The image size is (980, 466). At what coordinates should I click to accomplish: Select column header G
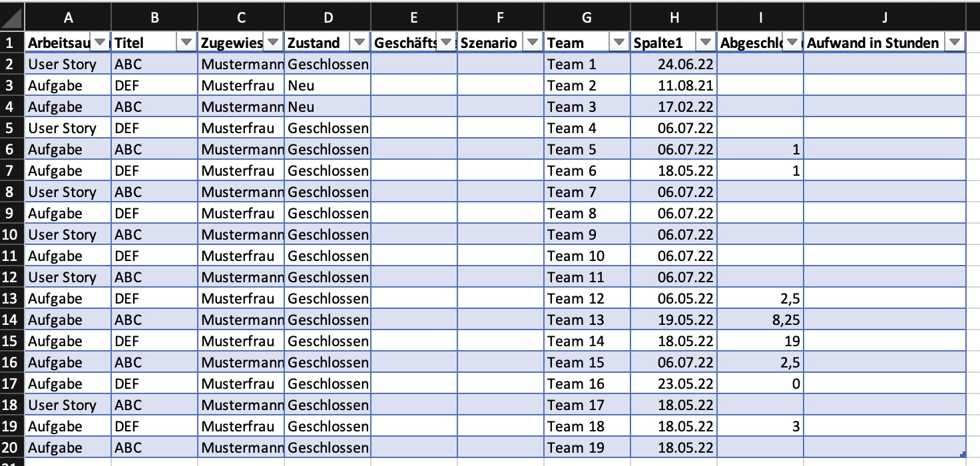587,18
